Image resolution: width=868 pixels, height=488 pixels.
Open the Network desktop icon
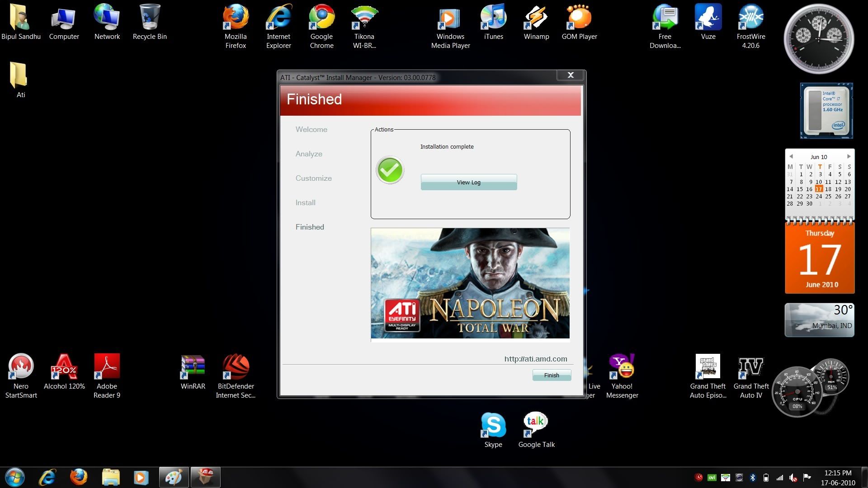coord(107,22)
